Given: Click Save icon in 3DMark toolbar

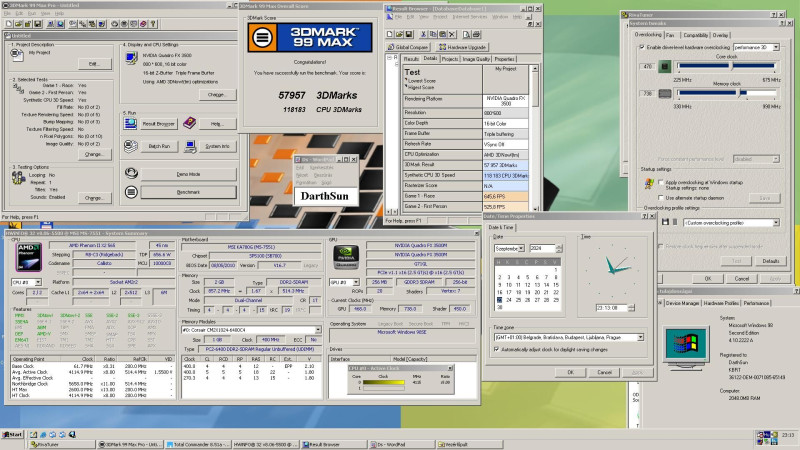Looking at the screenshot, I should (37, 23).
